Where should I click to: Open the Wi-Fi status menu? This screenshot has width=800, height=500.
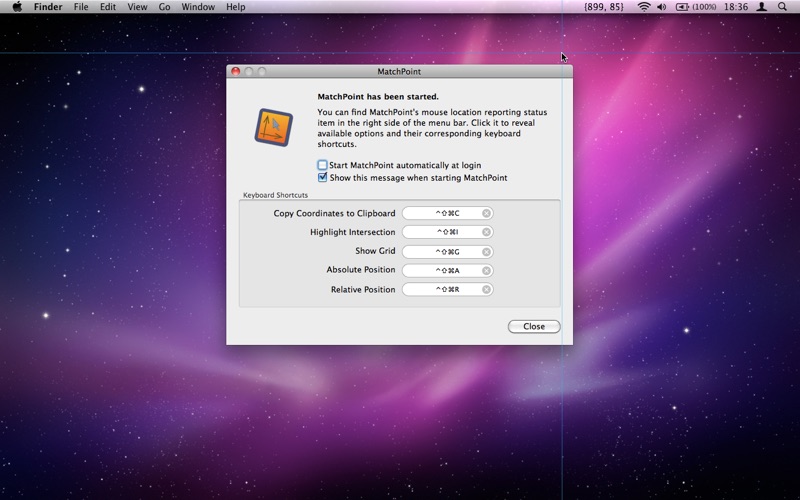pyautogui.click(x=643, y=7)
